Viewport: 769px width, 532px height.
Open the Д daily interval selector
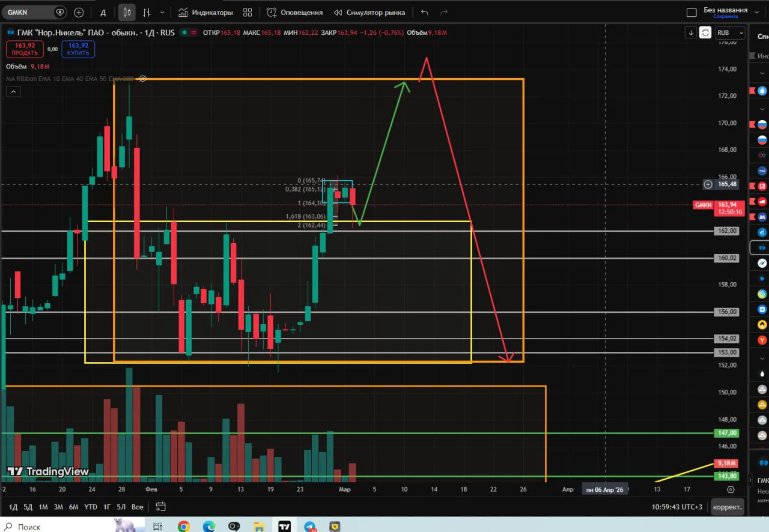(x=103, y=12)
